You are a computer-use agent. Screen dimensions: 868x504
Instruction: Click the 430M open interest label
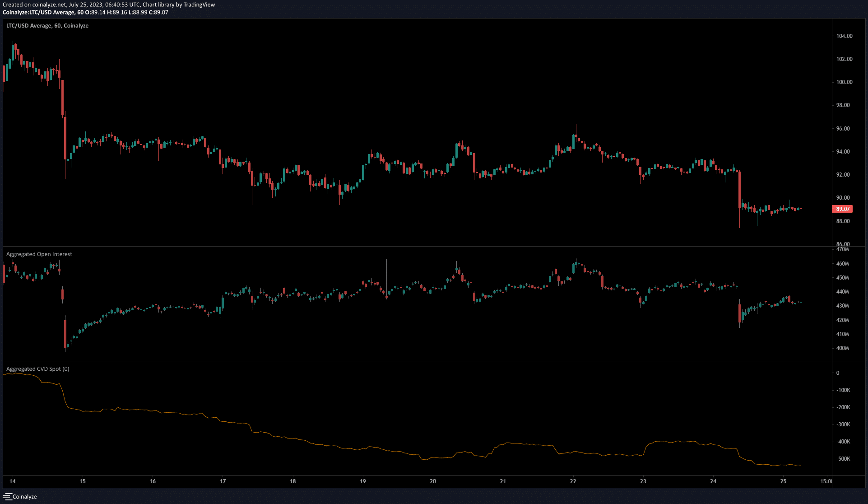pos(842,306)
